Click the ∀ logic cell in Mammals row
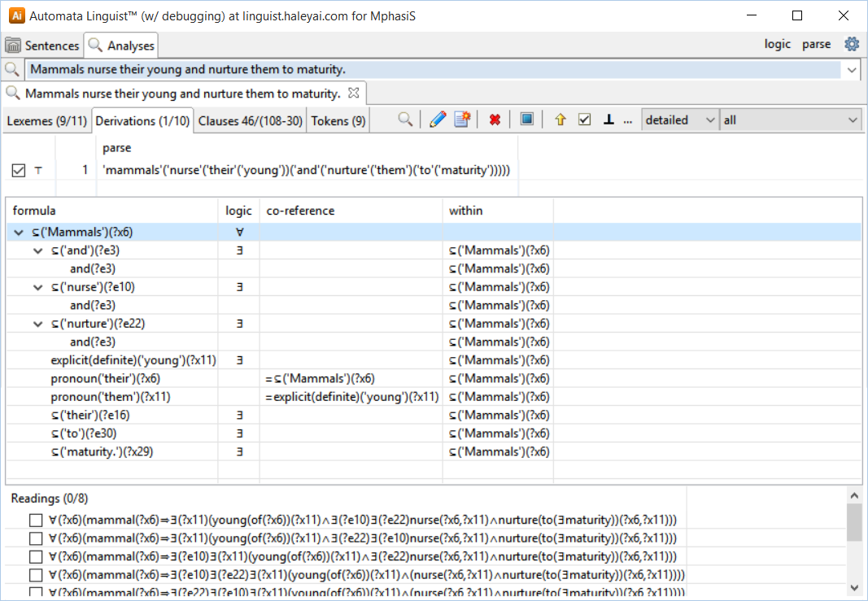Screen dimensions: 868x601 (x=239, y=233)
